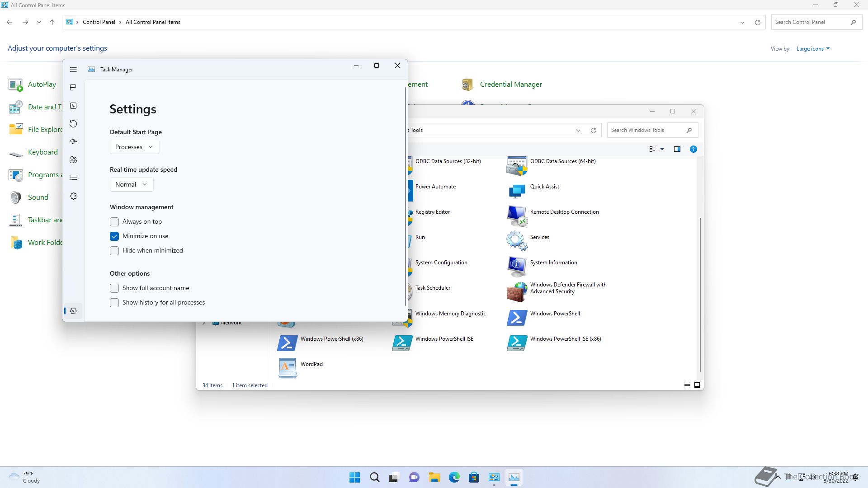Open File Explorer from taskbar
The width and height of the screenshot is (868, 488).
pyautogui.click(x=434, y=478)
